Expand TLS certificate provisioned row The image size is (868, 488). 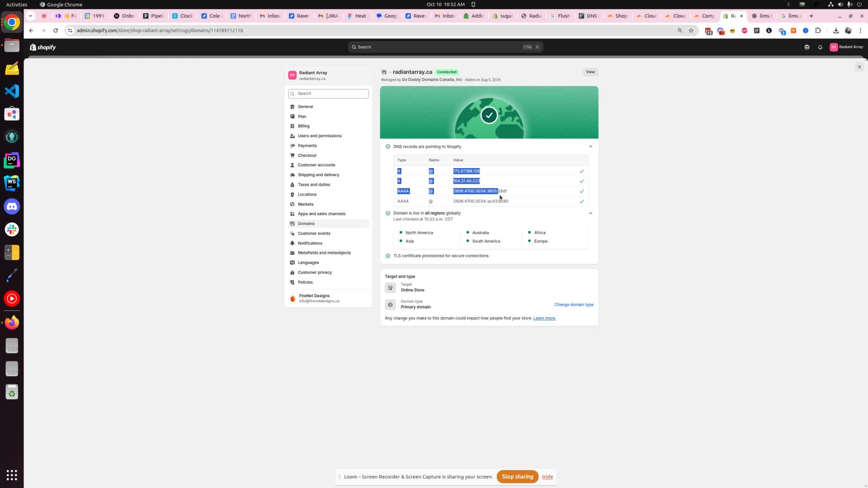tap(441, 256)
